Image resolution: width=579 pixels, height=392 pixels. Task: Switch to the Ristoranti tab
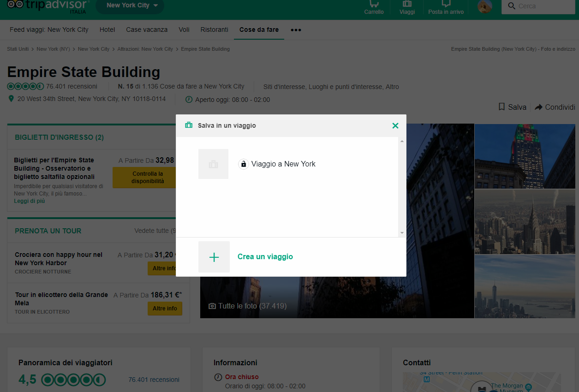pyautogui.click(x=214, y=30)
